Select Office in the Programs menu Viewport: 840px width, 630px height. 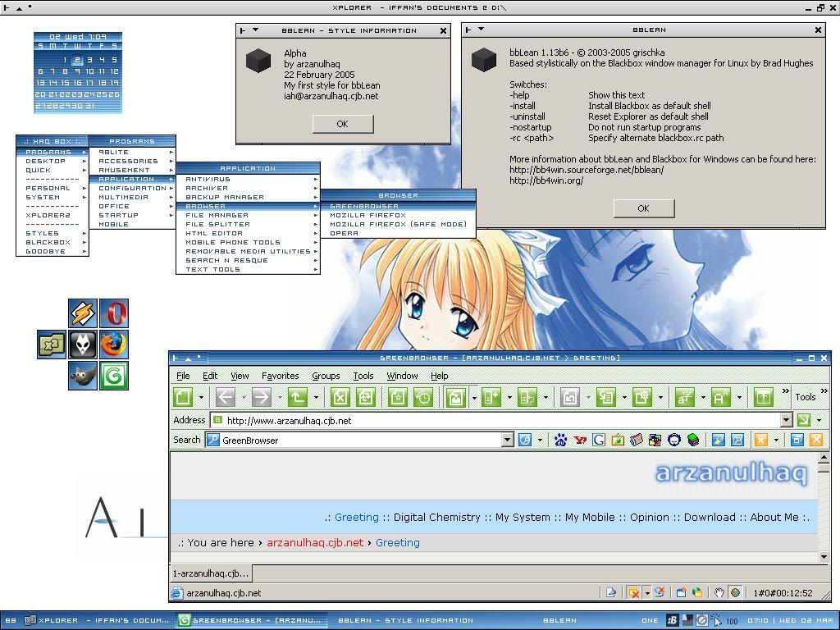tap(113, 206)
